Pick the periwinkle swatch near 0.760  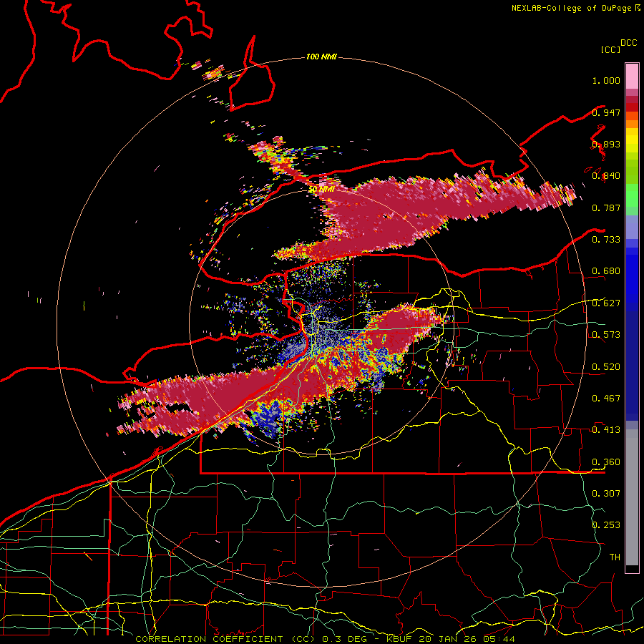pos(632,227)
